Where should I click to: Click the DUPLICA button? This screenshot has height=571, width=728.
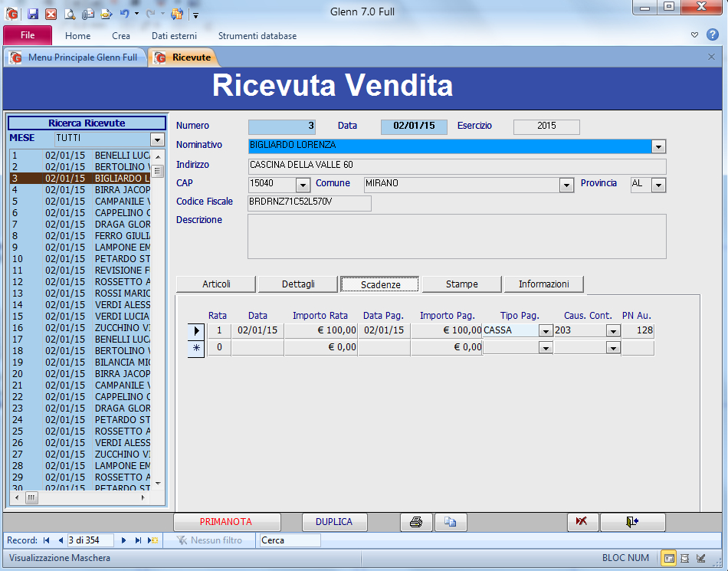pos(334,522)
